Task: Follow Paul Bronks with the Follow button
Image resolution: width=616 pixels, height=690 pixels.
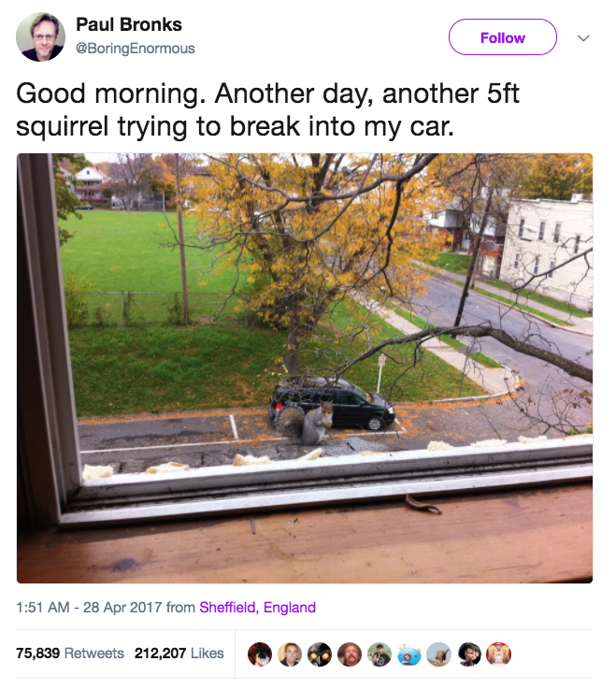Action: 503,37
